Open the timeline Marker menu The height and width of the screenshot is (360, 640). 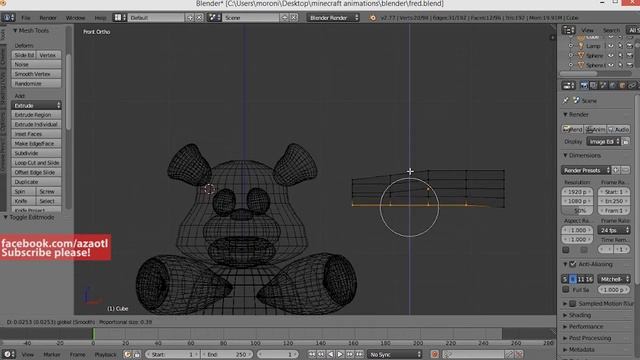pyautogui.click(x=52, y=355)
